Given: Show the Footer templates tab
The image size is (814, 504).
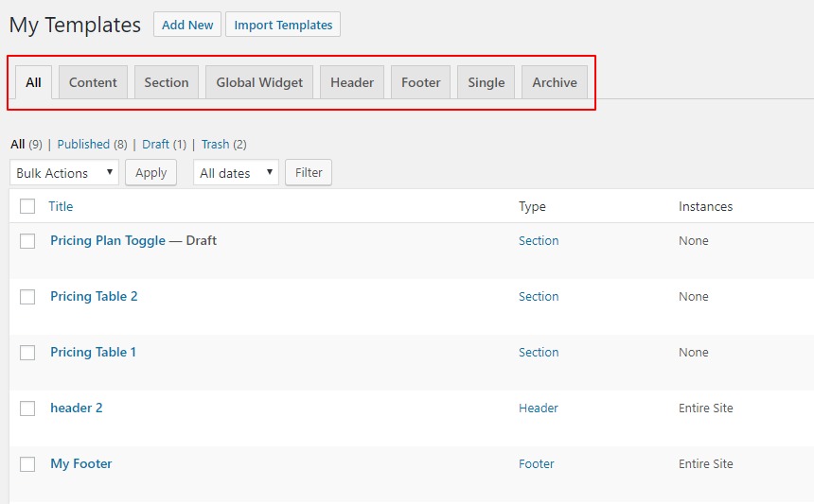Looking at the screenshot, I should [x=420, y=82].
